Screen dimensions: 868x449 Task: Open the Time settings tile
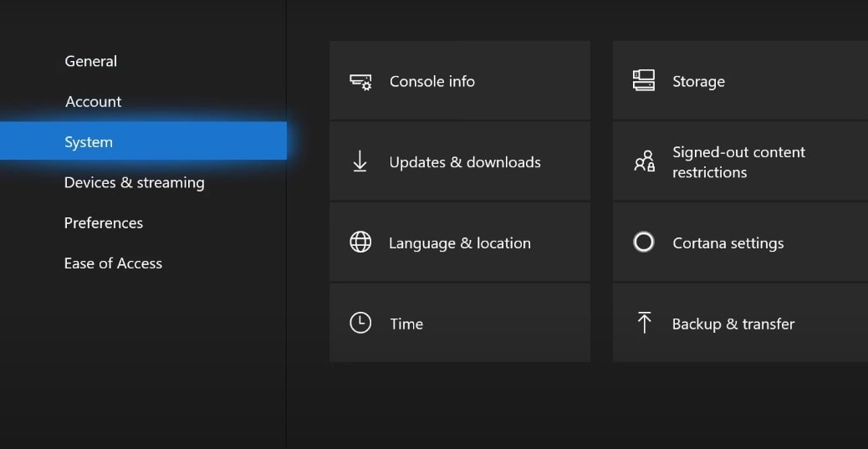460,323
